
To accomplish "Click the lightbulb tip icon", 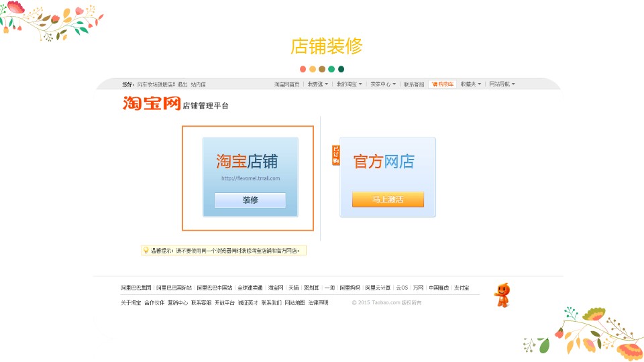I will [x=146, y=250].
